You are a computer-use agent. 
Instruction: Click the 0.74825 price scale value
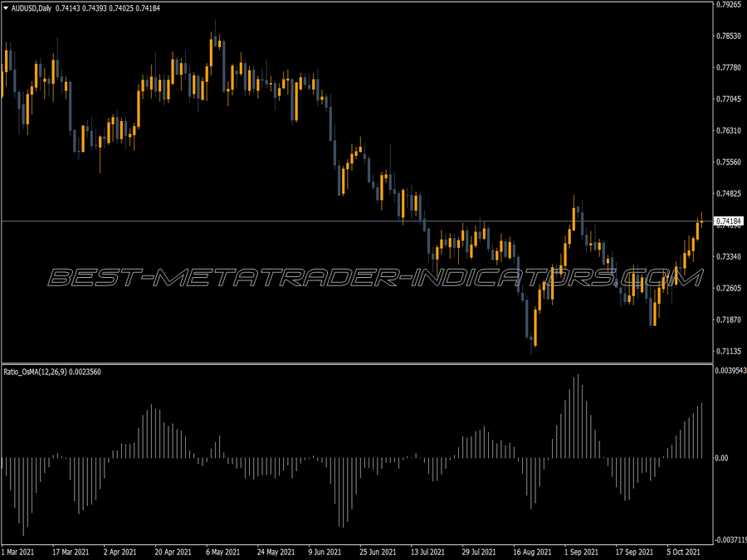click(x=730, y=193)
